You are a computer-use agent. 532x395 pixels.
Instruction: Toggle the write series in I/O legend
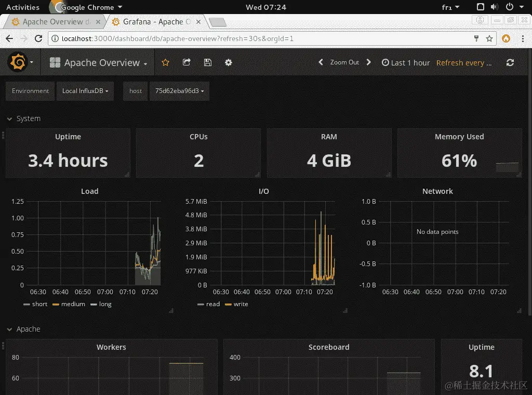[236, 304]
